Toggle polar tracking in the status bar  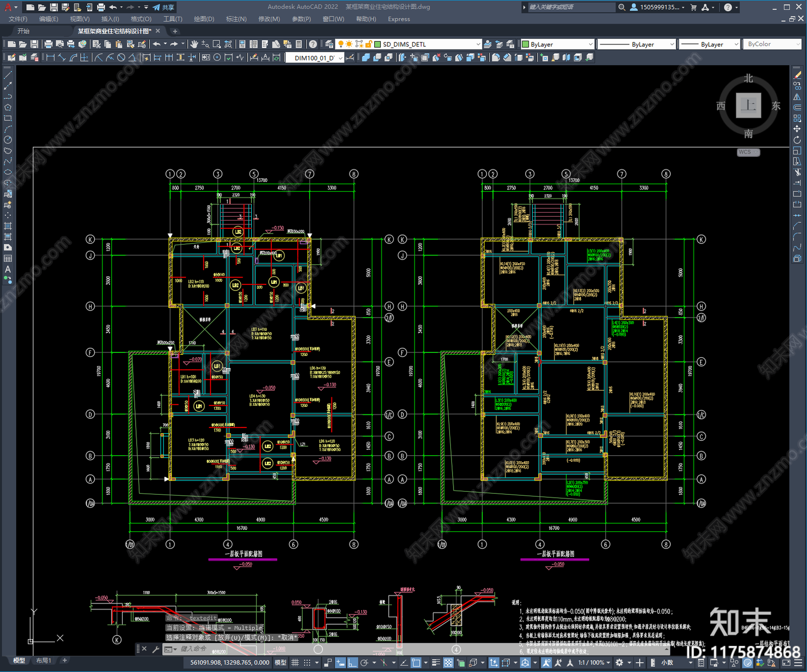(365, 662)
